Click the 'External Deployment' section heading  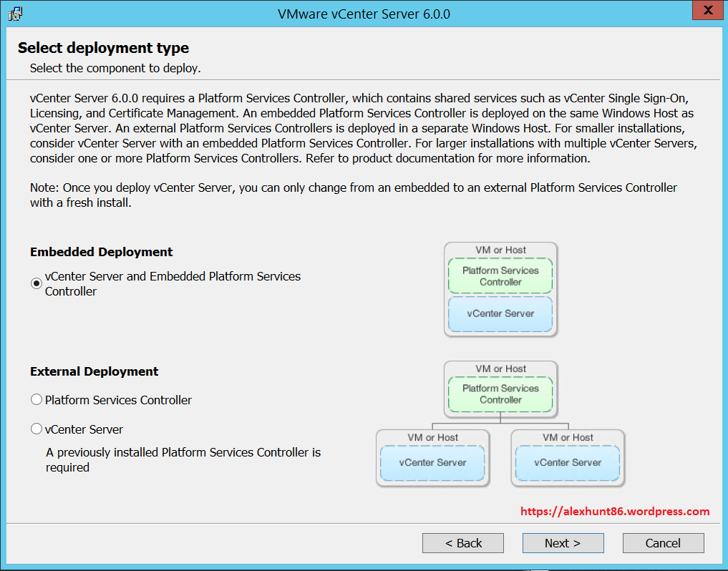(x=94, y=371)
